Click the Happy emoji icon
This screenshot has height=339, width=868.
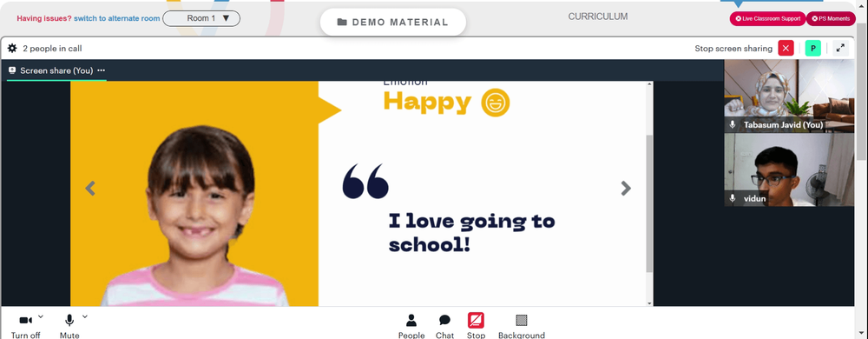pyautogui.click(x=496, y=103)
